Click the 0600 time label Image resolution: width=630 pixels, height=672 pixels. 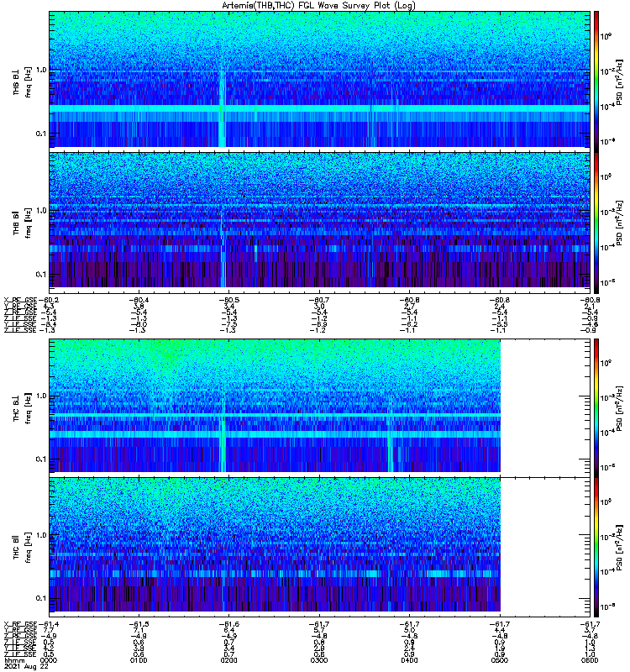(591, 660)
